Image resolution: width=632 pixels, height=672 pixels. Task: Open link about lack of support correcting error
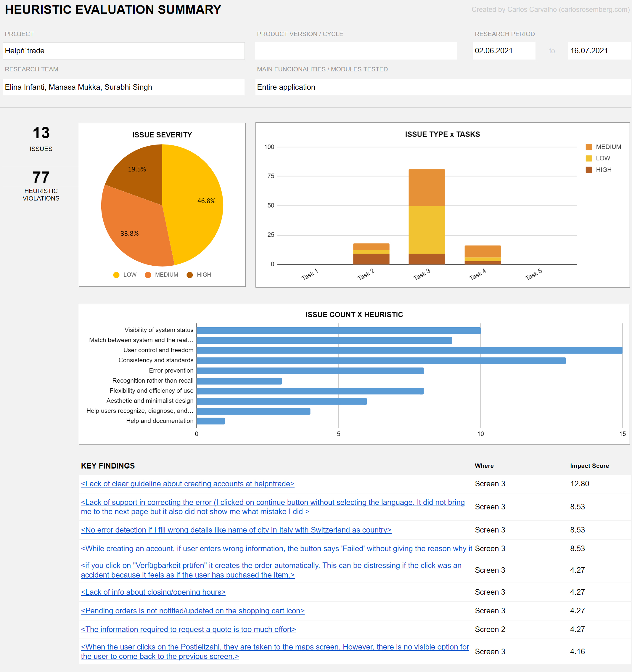pos(273,507)
